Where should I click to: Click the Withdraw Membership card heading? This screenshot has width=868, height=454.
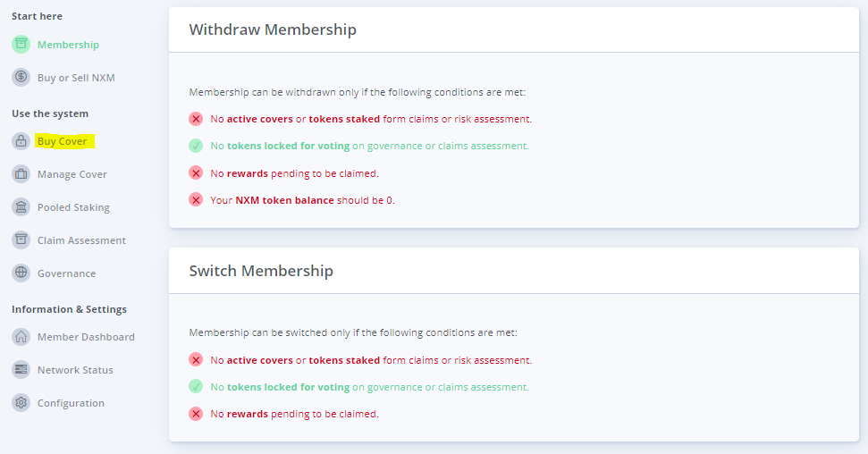click(x=273, y=29)
